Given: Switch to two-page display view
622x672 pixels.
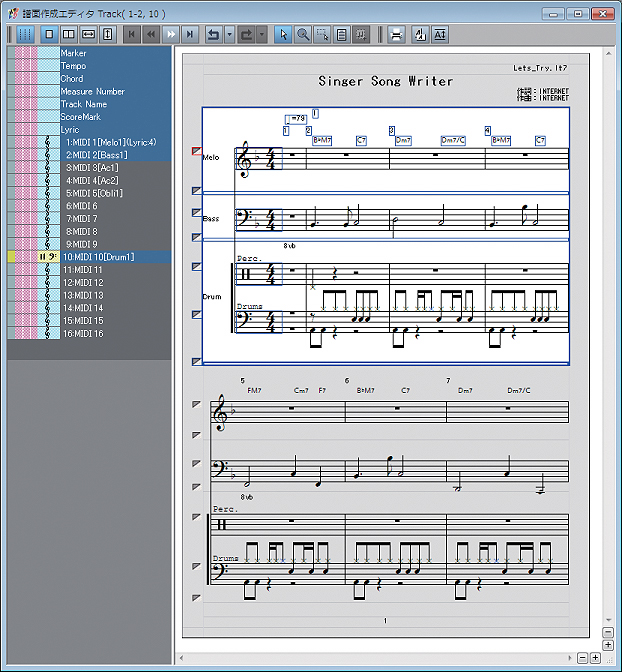Looking at the screenshot, I should tap(68, 34).
